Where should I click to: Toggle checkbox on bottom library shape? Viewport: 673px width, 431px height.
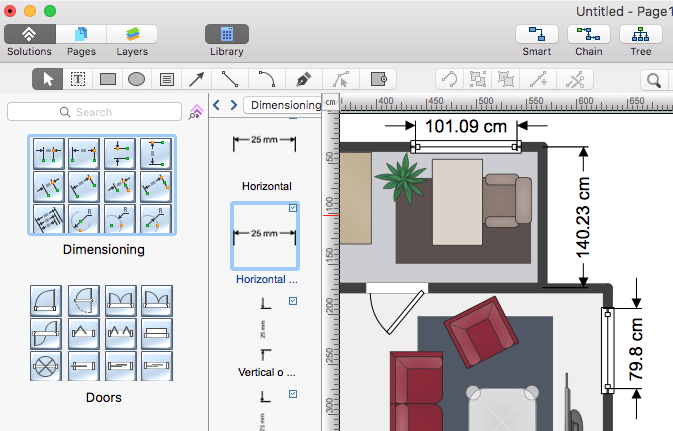[292, 394]
